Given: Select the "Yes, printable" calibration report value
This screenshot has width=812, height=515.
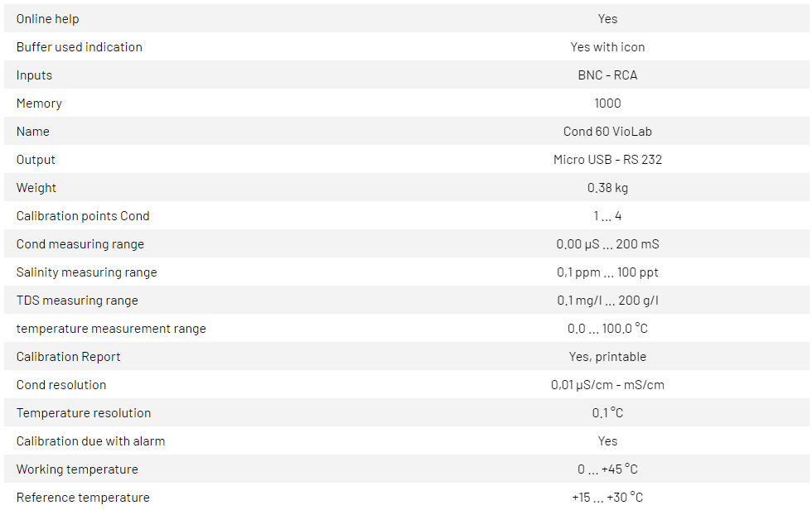Looking at the screenshot, I should 607,357.
